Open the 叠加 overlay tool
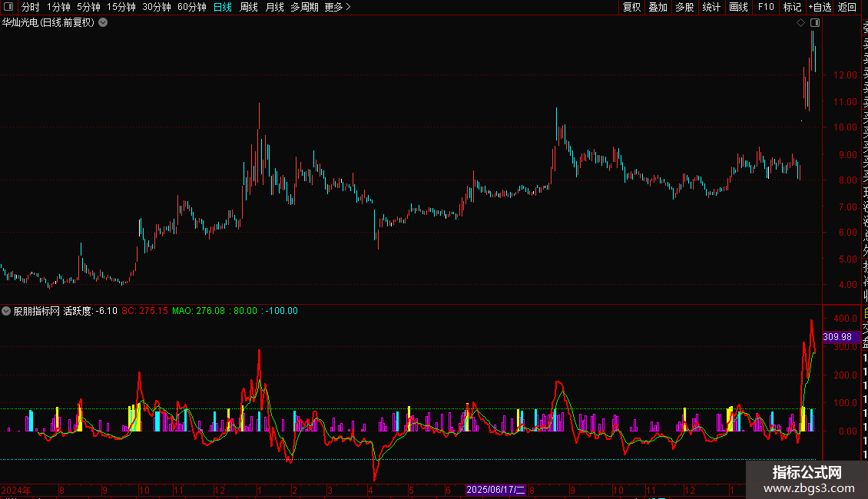Viewport: 868px width, 499px height. click(658, 7)
